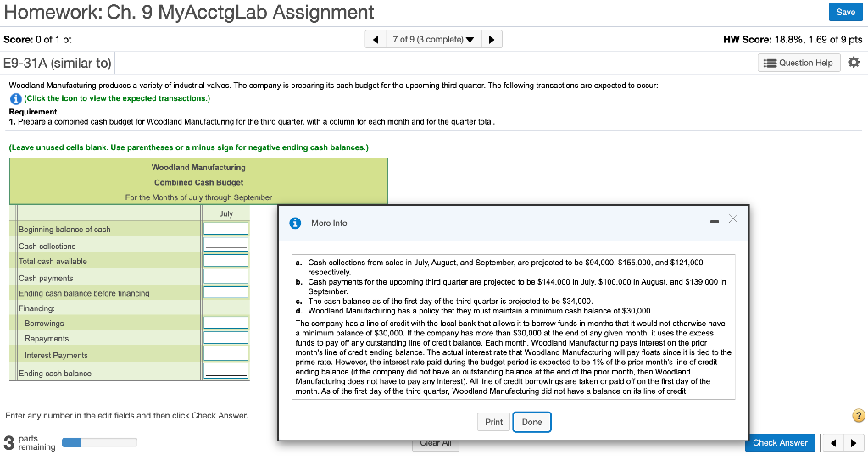Open settings gear icon
Viewport: 868px width, 460px height.
pos(854,62)
